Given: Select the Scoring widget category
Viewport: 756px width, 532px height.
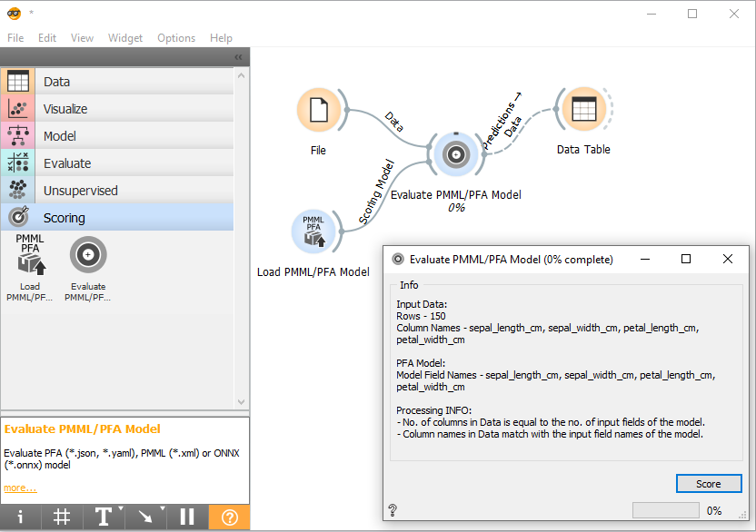Looking at the screenshot, I should tap(117, 217).
